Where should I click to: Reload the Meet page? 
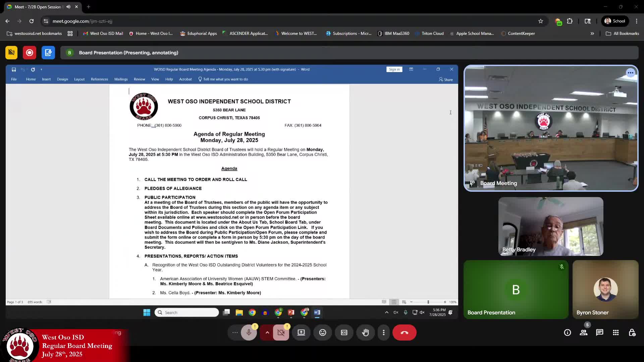(32, 21)
